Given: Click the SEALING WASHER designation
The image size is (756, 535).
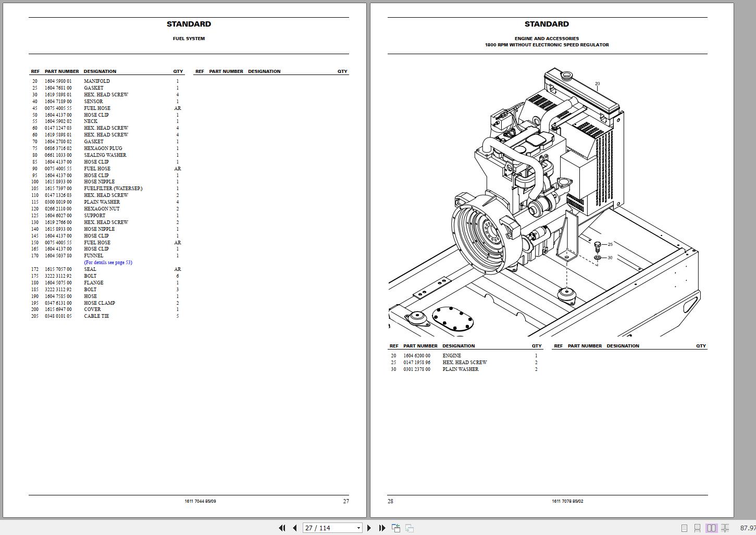Looking at the screenshot, I should pos(105,155).
